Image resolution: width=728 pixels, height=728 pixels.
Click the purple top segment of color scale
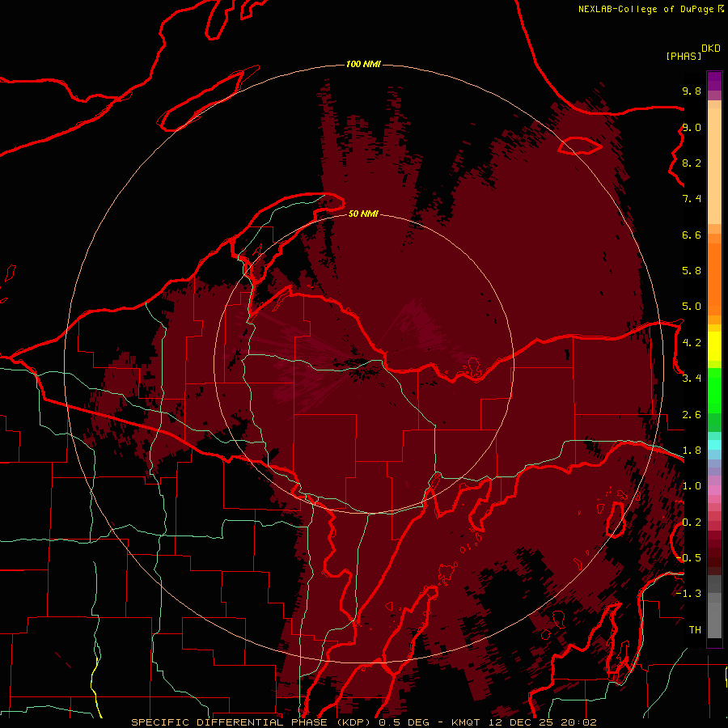point(714,81)
